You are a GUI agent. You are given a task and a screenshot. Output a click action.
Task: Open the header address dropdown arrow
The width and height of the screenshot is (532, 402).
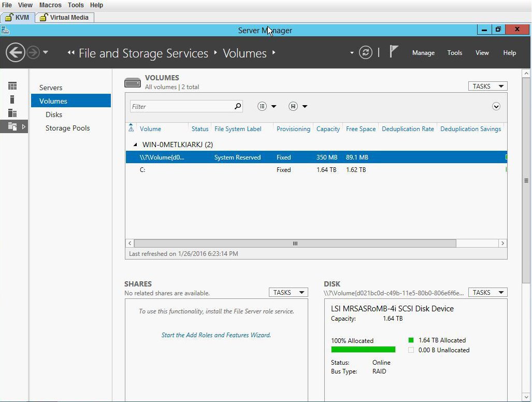pyautogui.click(x=352, y=53)
